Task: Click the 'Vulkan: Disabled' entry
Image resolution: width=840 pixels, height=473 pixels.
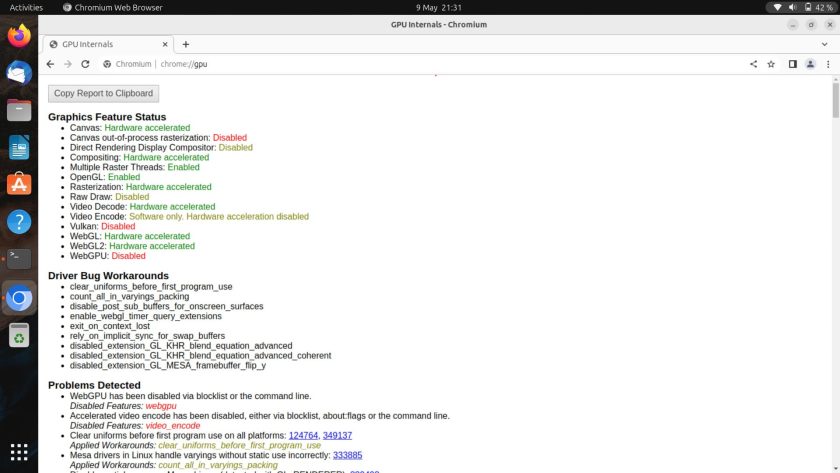Action: [102, 227]
